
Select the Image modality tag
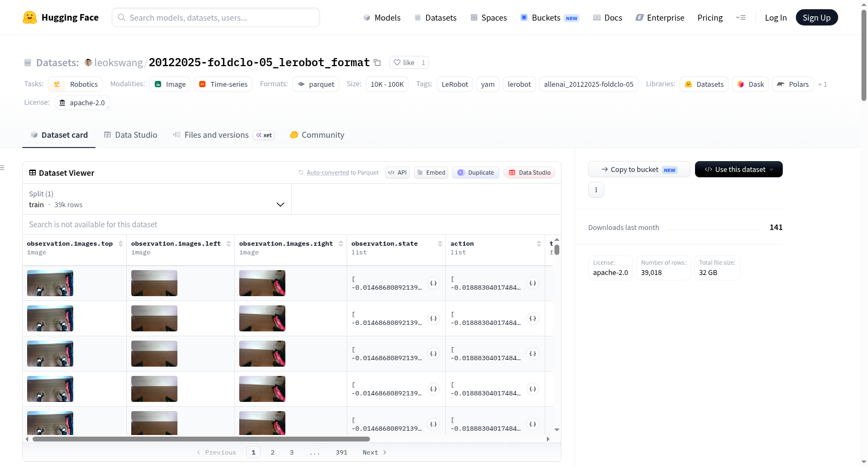pyautogui.click(x=170, y=84)
